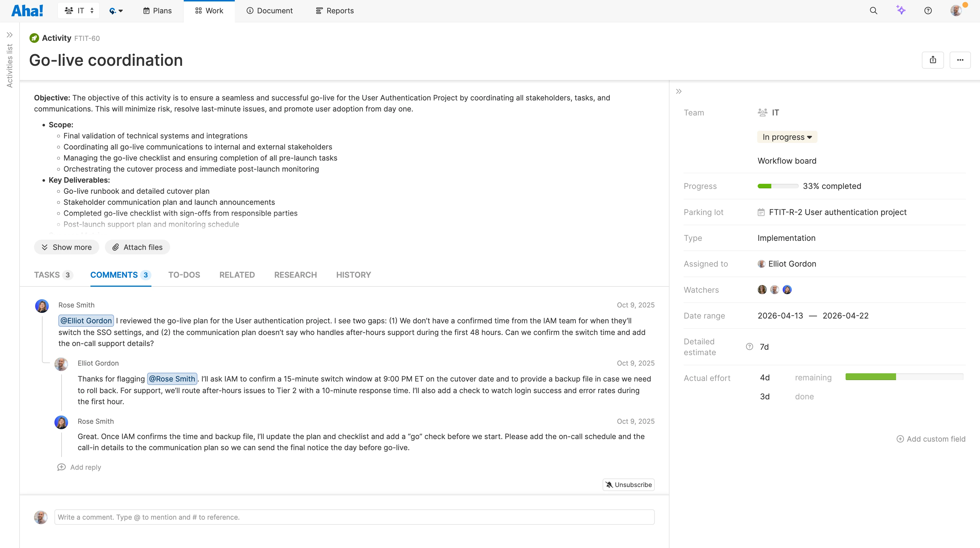The height and width of the screenshot is (548, 980).
Task: Open the calendar icon next to Parking lot
Action: [761, 212]
